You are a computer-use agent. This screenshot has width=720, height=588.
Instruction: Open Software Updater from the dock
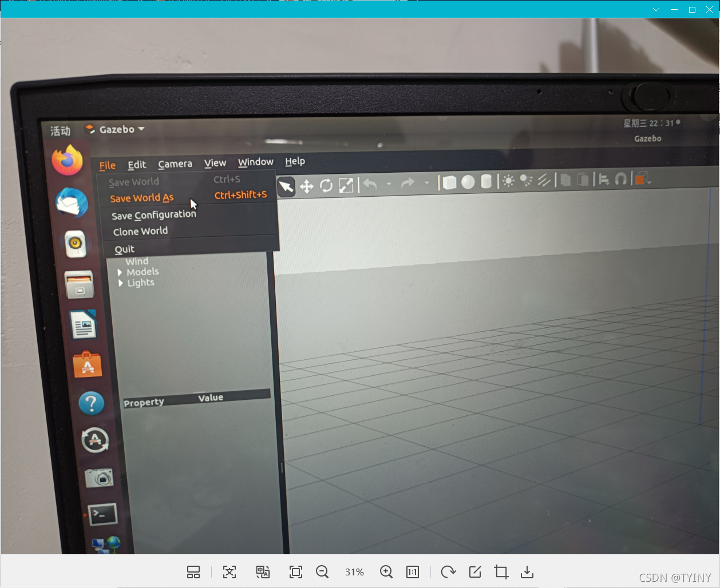[x=95, y=440]
